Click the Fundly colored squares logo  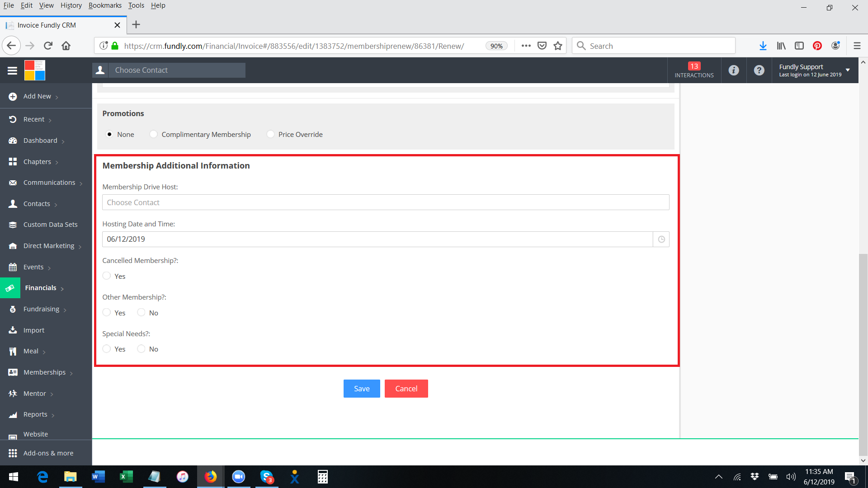pyautogui.click(x=35, y=70)
